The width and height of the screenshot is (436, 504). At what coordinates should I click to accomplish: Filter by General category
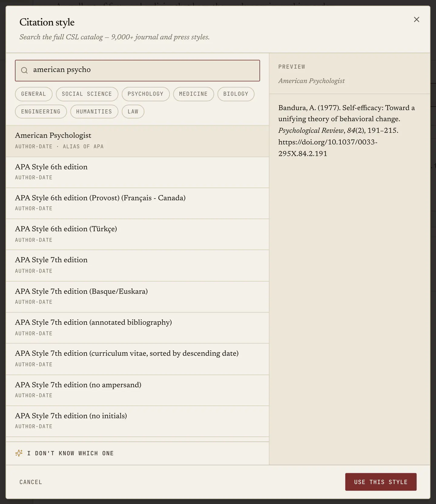point(34,94)
